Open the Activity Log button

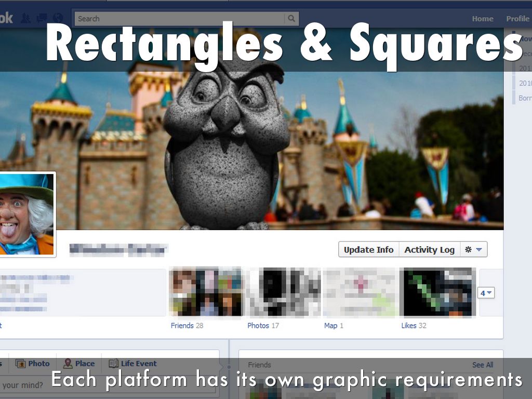click(429, 250)
